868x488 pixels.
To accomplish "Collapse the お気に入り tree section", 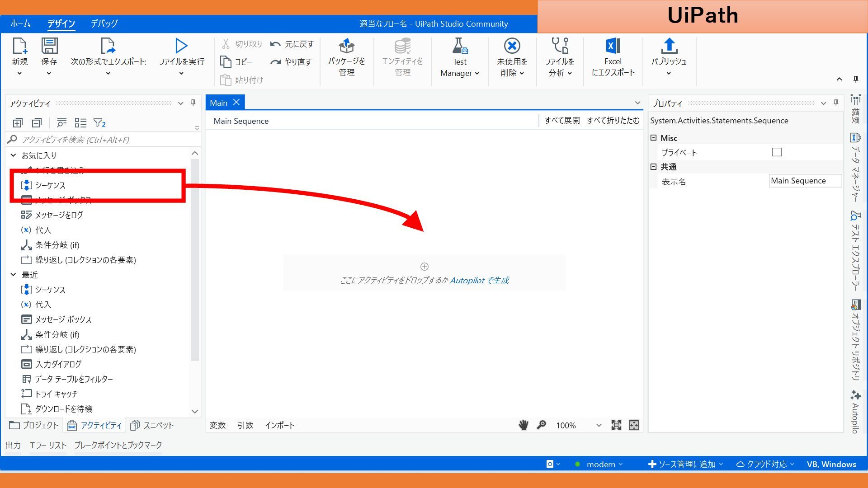I will (x=14, y=155).
